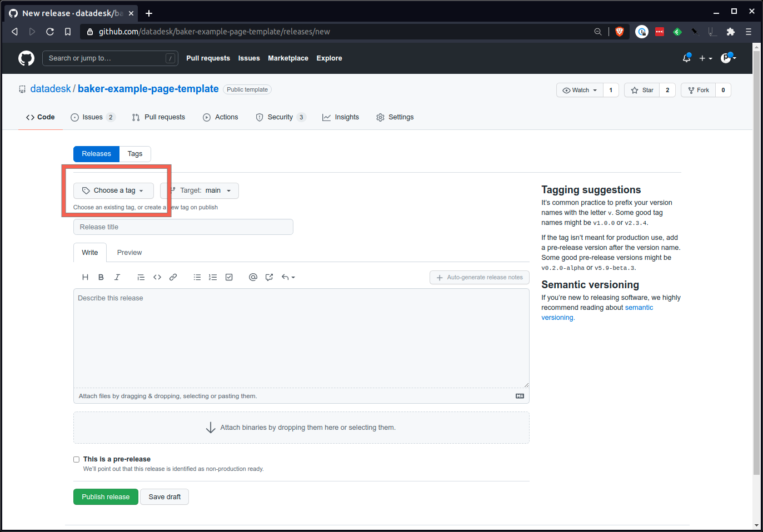Open repository Settings tab

pyautogui.click(x=395, y=117)
